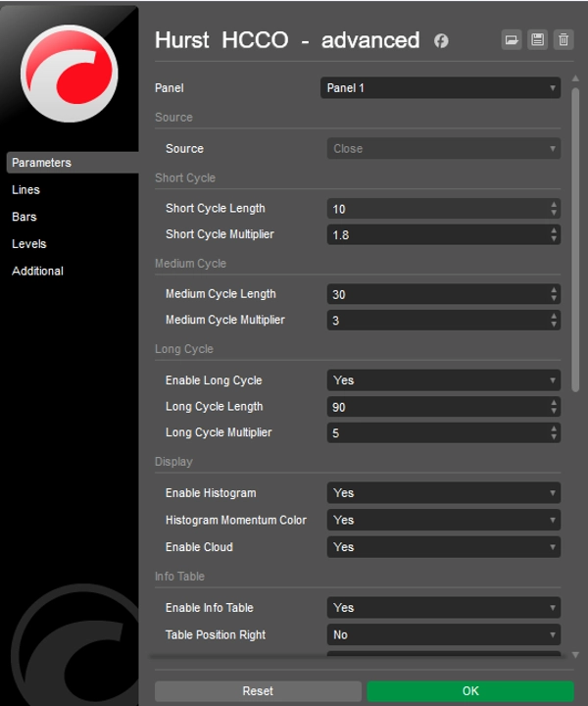Click the scrollbar up arrow
This screenshot has height=706, width=588.
(x=575, y=78)
